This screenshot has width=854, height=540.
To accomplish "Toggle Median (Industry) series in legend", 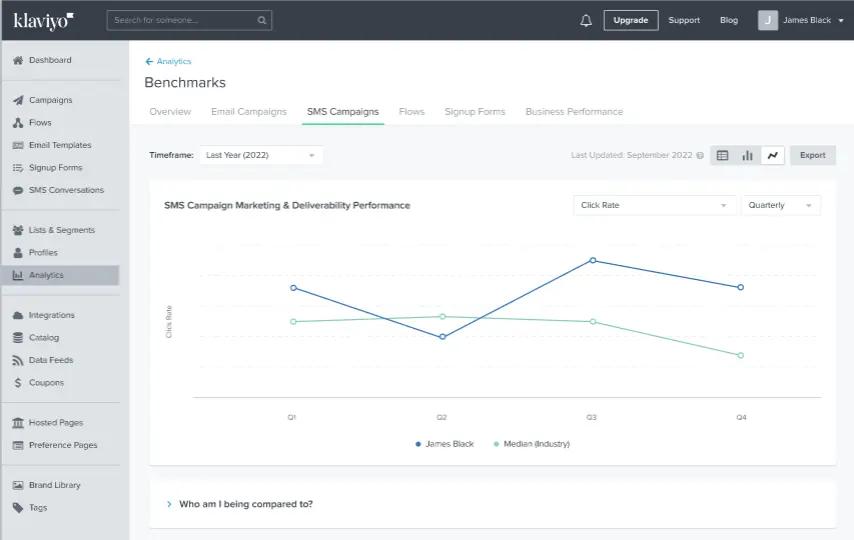I will [532, 444].
